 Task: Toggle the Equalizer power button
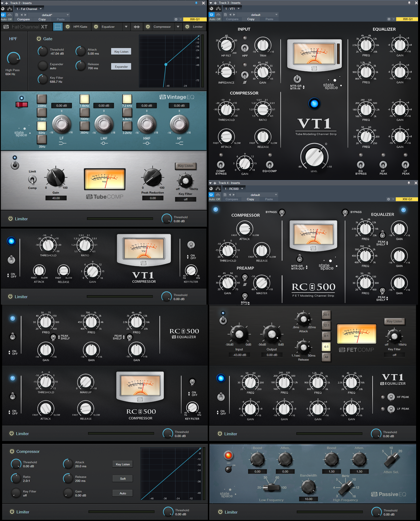click(x=96, y=27)
